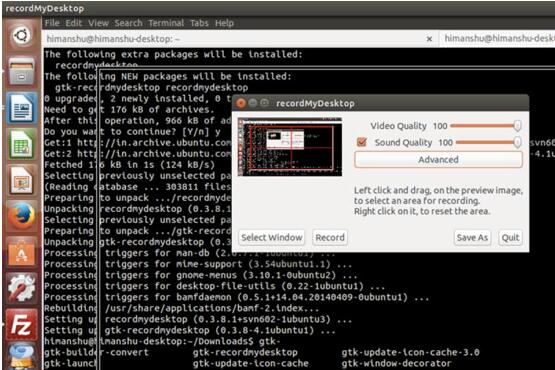Open the Ubuntu Dash home icon
Screen dimensions: 555x370
pyautogui.click(x=22, y=35)
